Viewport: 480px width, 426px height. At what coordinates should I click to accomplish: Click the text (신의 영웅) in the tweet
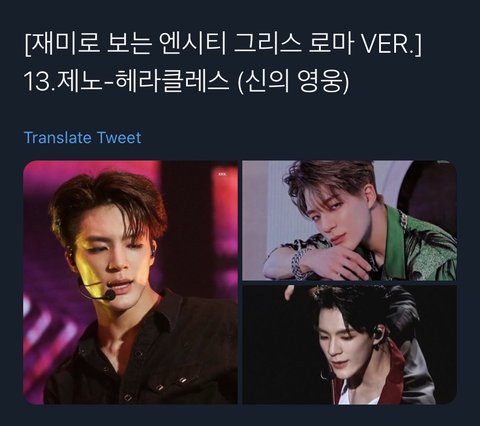pos(293,82)
